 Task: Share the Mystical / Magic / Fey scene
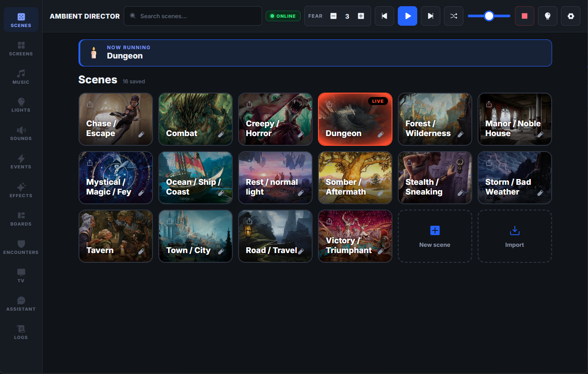pyautogui.click(x=90, y=163)
